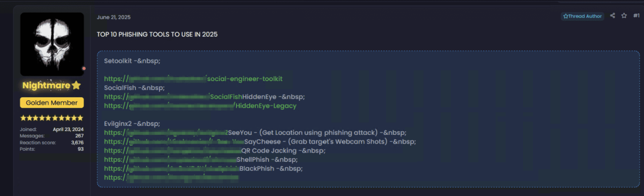Jump to post number #1 permalink
This screenshot has width=644, height=196.
pyautogui.click(x=636, y=16)
